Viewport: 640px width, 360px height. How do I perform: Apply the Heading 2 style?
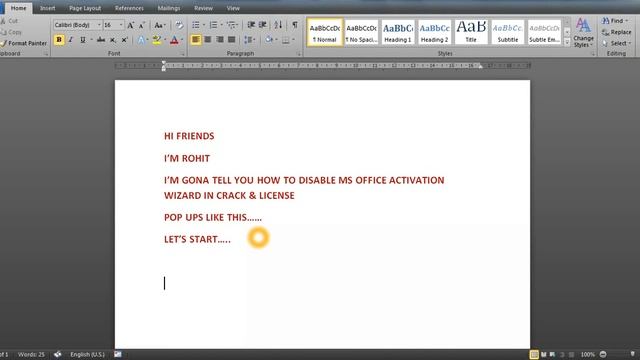click(434, 32)
